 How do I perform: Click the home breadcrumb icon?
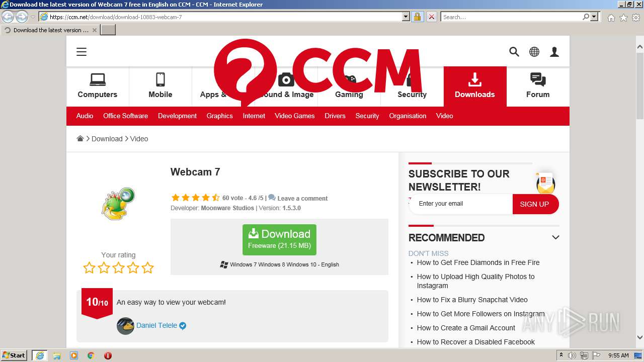click(80, 139)
